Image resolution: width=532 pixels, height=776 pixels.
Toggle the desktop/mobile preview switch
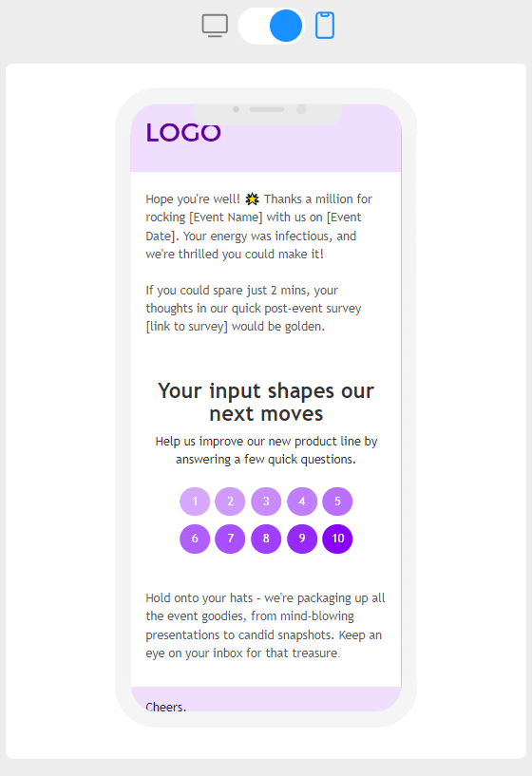[271, 26]
